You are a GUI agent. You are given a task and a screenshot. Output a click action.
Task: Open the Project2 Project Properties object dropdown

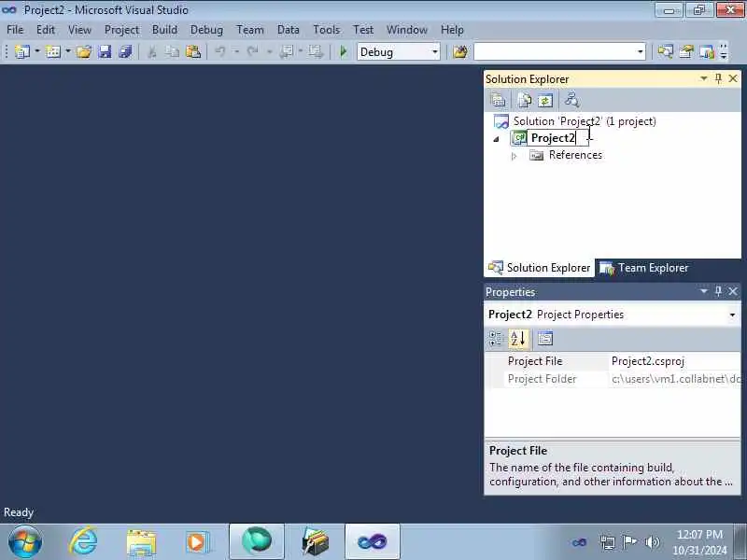[x=732, y=315]
